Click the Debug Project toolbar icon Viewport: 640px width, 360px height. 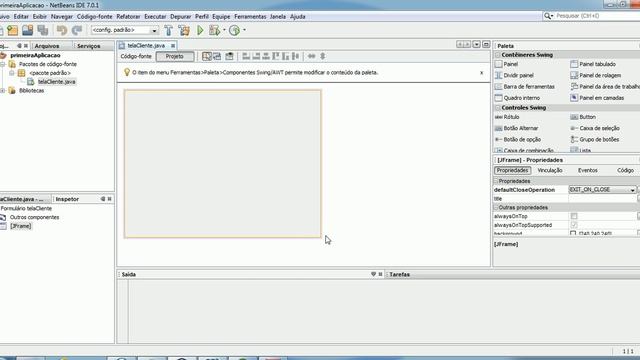click(x=214, y=30)
